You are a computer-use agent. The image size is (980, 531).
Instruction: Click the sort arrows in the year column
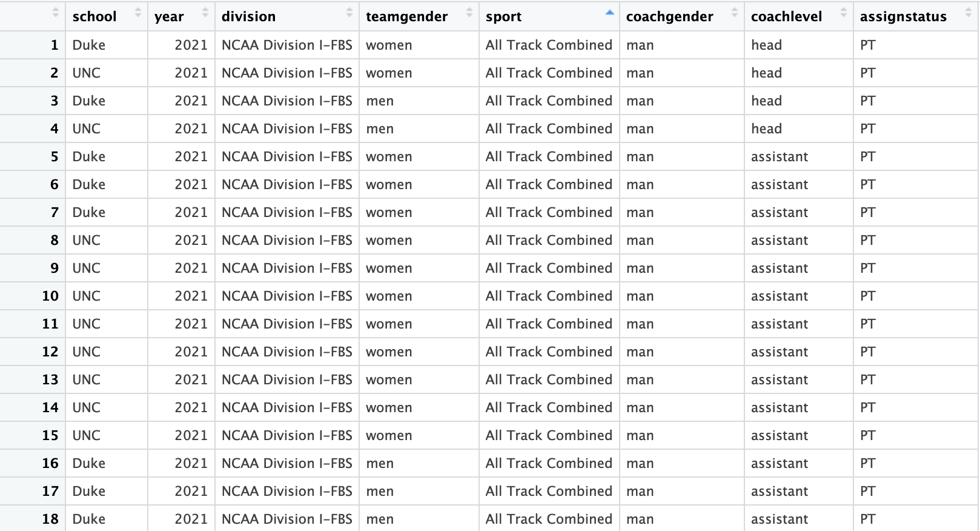(x=205, y=13)
